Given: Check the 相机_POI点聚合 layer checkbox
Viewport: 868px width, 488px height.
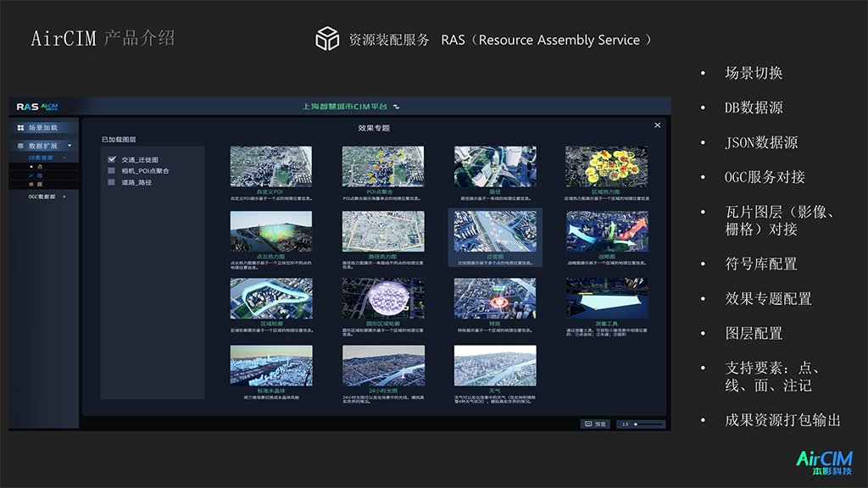Looking at the screenshot, I should [x=112, y=171].
